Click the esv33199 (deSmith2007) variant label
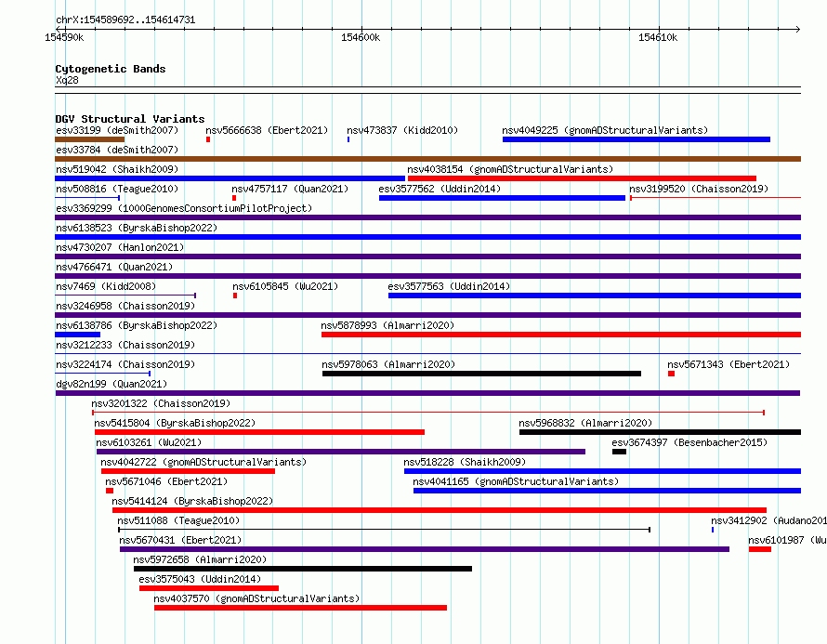The height and width of the screenshot is (644, 827). coord(117,130)
